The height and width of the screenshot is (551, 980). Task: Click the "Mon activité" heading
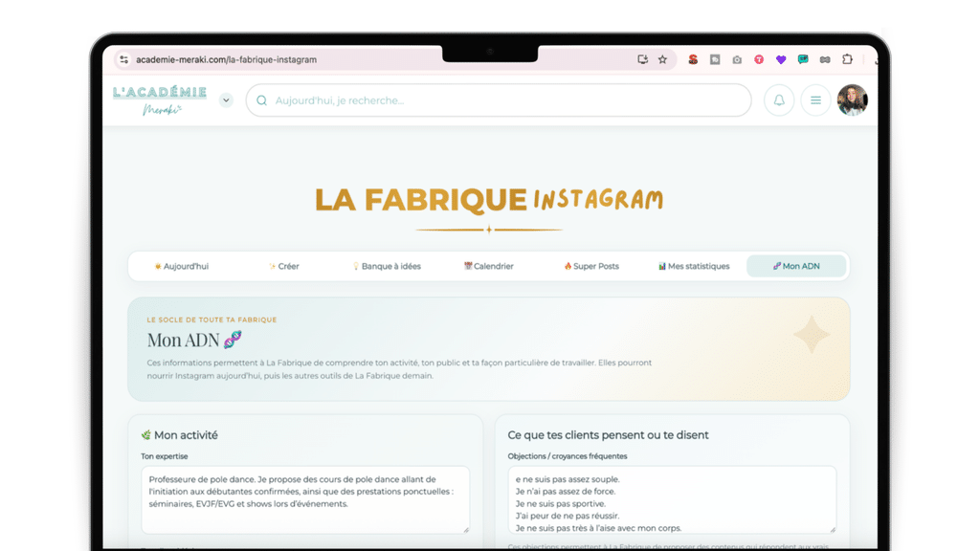179,435
